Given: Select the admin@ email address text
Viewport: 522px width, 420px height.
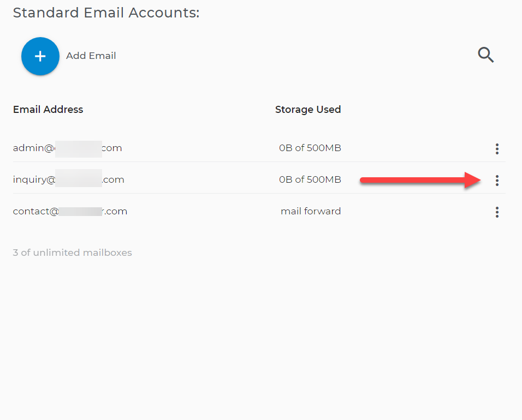Looking at the screenshot, I should click(x=67, y=148).
